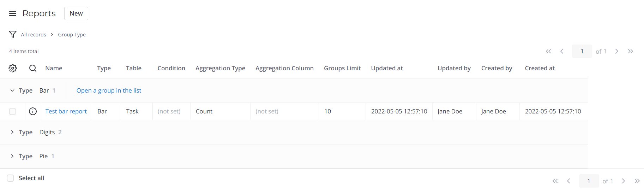Open the hamburger navigation menu

(13, 13)
